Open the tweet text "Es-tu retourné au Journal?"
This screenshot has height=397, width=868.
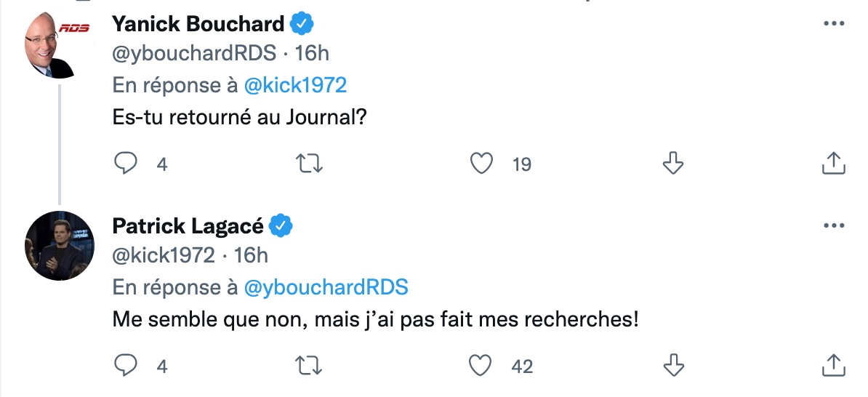(x=240, y=117)
